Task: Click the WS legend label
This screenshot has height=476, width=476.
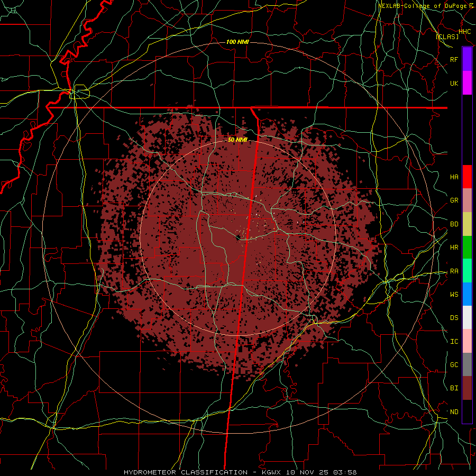Action: point(454,294)
